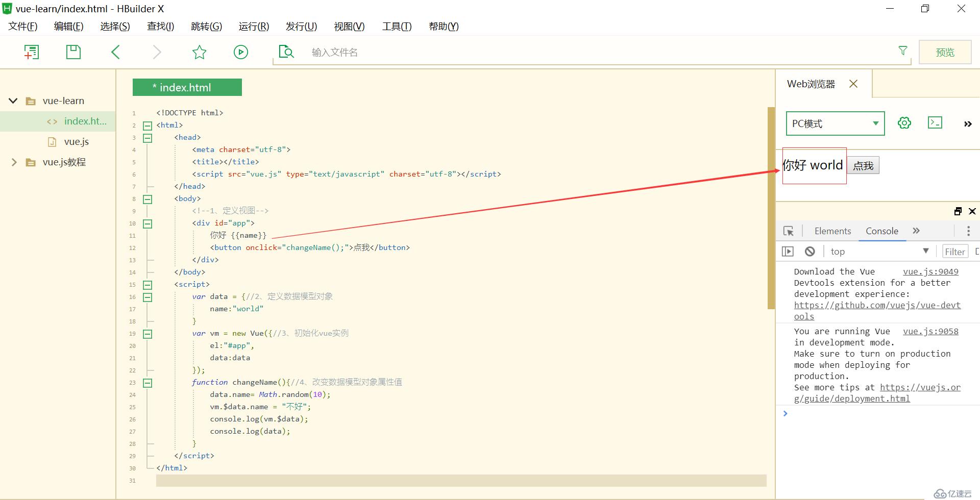Click the console Filter input
Screen dimensions: 980x500
coord(954,252)
